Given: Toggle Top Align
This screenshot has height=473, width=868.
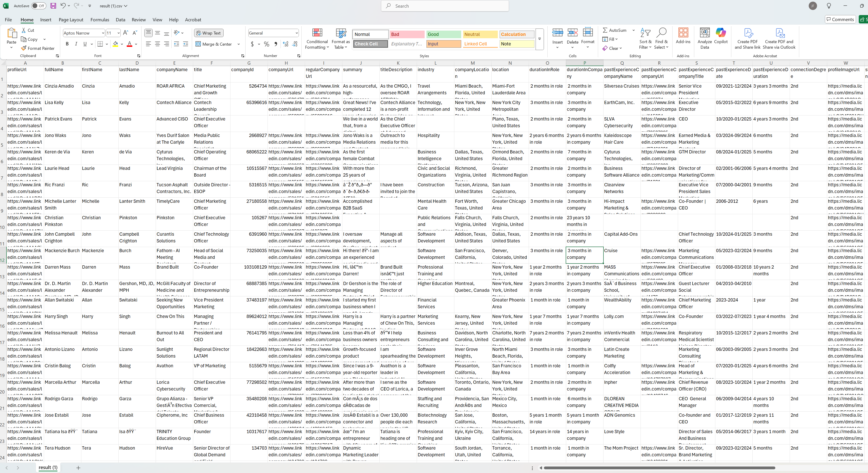Looking at the screenshot, I should pyautogui.click(x=148, y=33).
